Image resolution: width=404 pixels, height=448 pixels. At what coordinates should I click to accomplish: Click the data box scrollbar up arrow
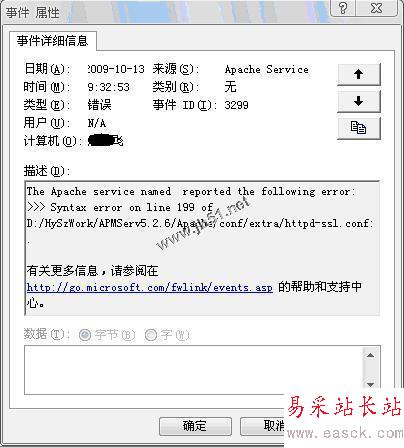pyautogui.click(x=370, y=356)
